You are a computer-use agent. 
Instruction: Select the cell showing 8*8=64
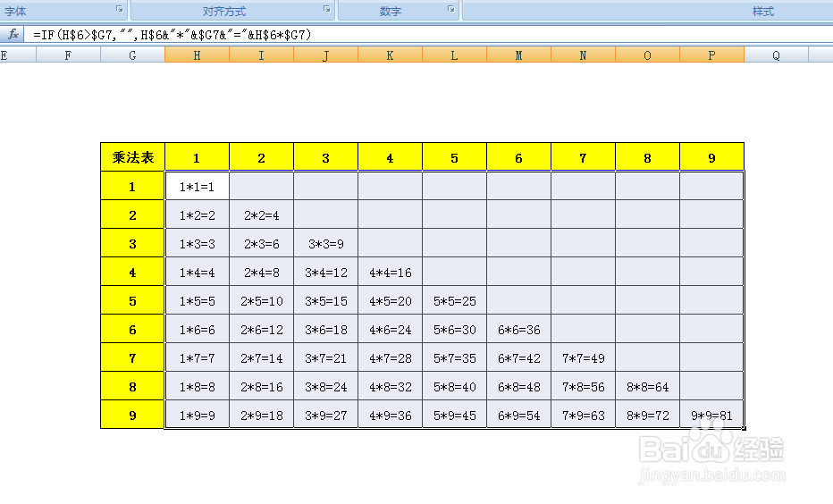[647, 387]
